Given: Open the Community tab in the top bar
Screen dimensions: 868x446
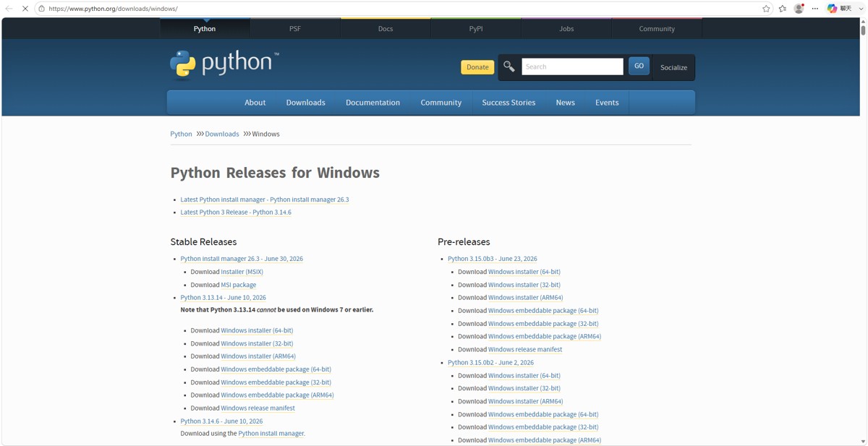Looking at the screenshot, I should (657, 29).
